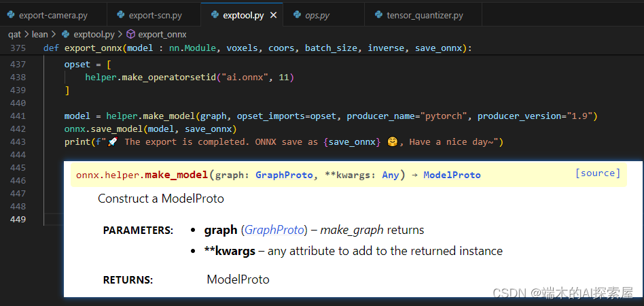Click the italic GraphProto parameter link

click(274, 230)
